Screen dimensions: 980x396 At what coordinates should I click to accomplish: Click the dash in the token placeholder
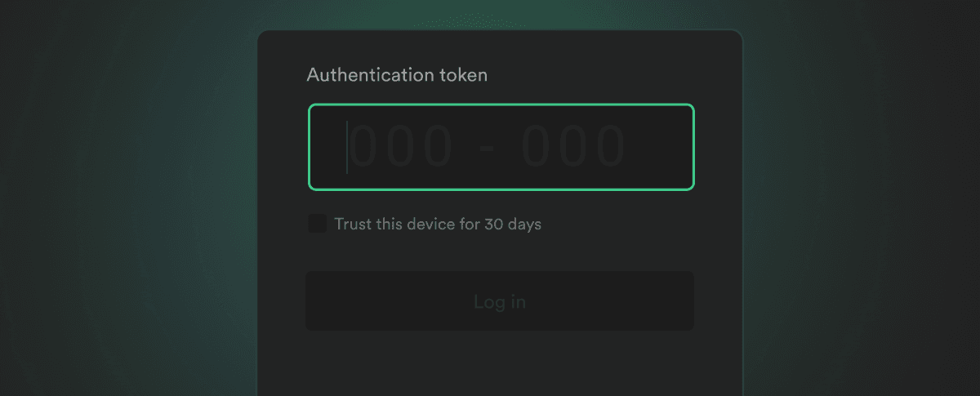point(488,149)
